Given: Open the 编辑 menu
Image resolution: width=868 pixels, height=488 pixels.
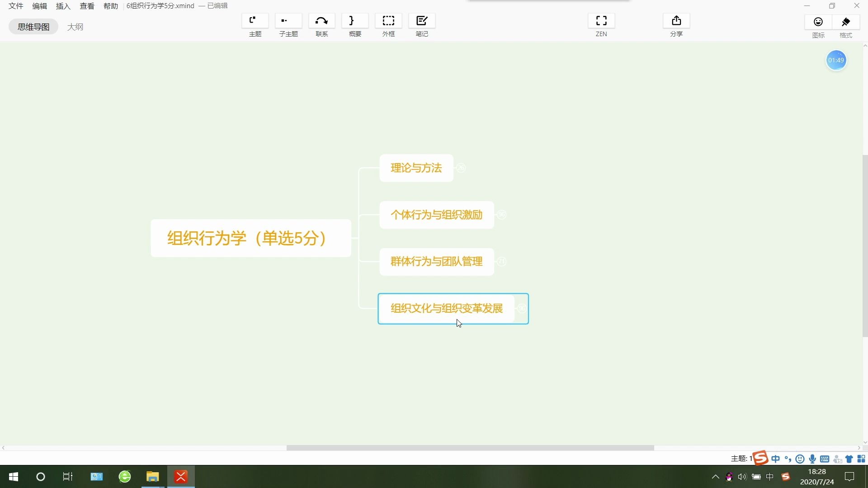Looking at the screenshot, I should pos(40,6).
